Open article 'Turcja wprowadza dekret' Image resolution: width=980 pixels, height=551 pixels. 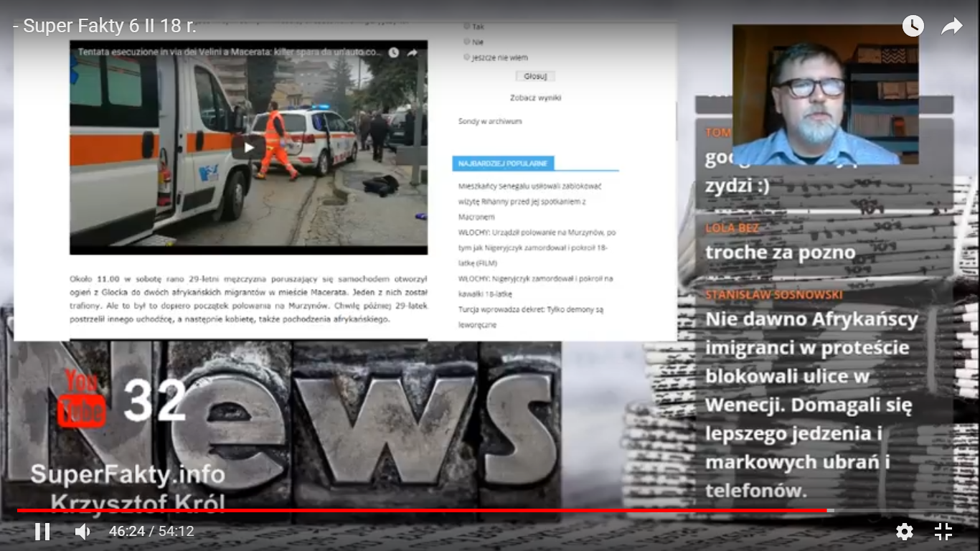tap(531, 317)
